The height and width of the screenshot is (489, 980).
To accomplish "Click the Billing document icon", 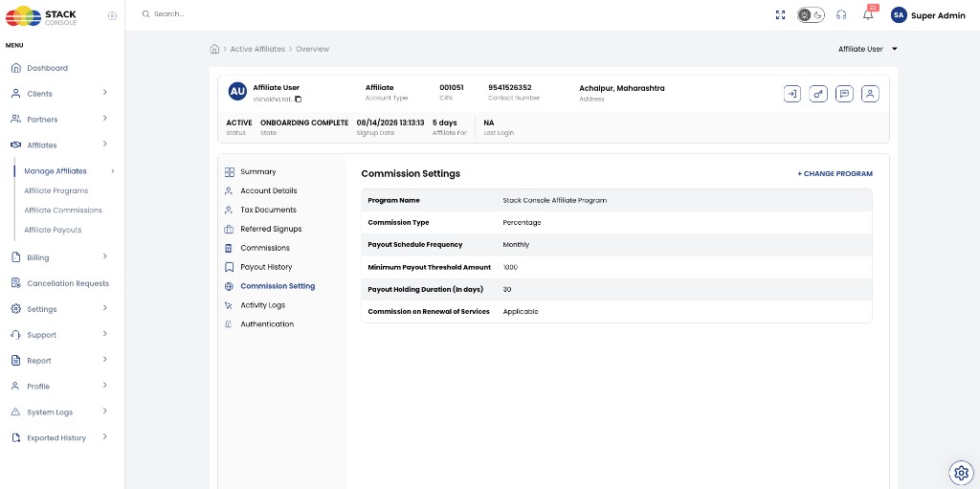I will coord(16,257).
